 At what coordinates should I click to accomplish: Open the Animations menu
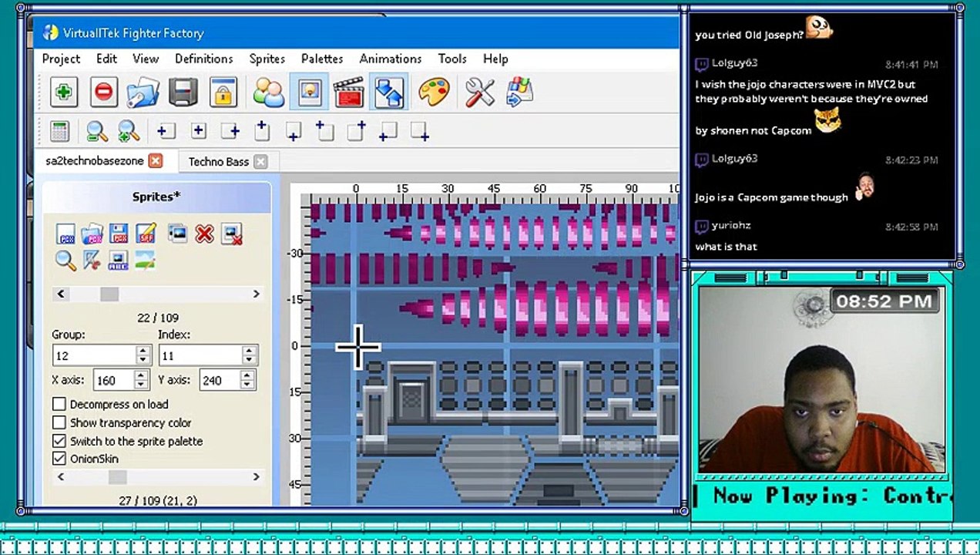pos(391,59)
